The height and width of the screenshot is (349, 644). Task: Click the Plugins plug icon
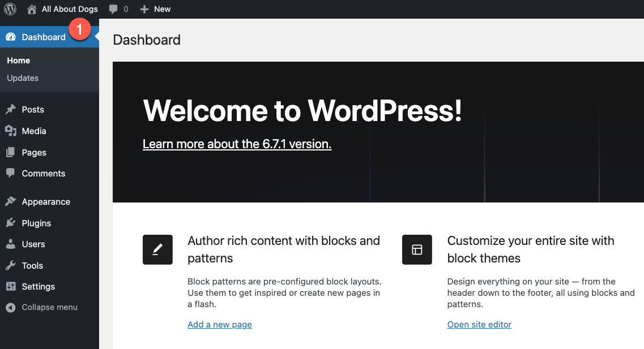(11, 223)
